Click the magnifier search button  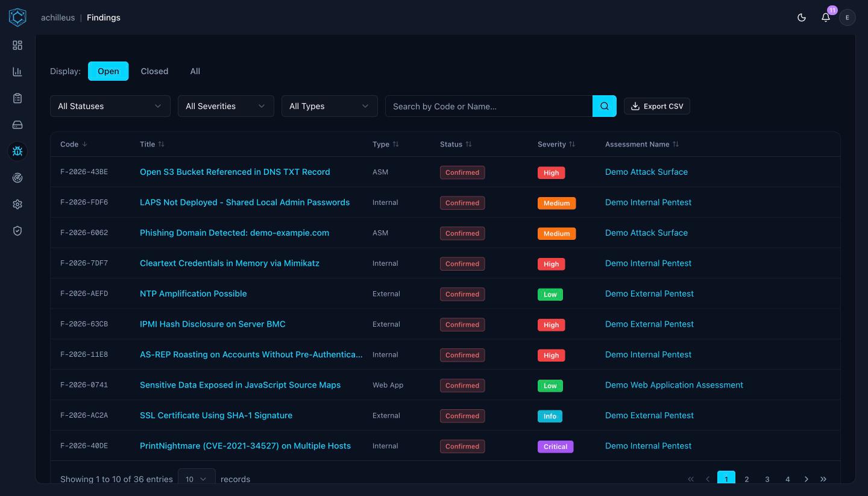605,106
